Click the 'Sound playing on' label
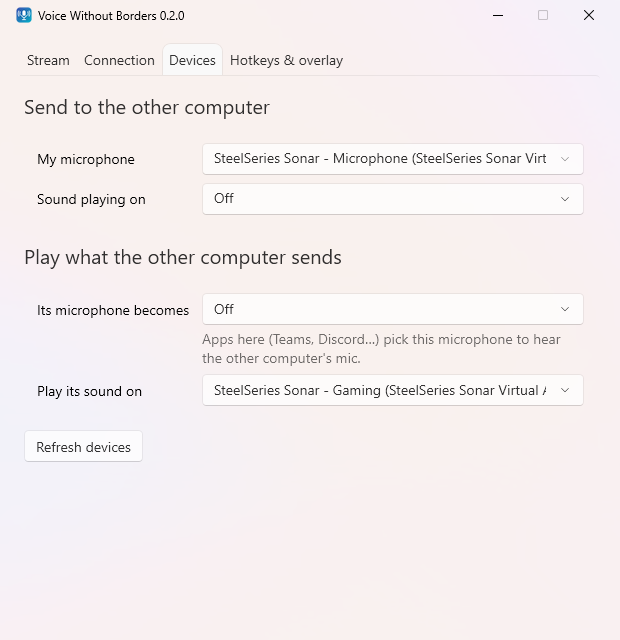 pos(91,199)
